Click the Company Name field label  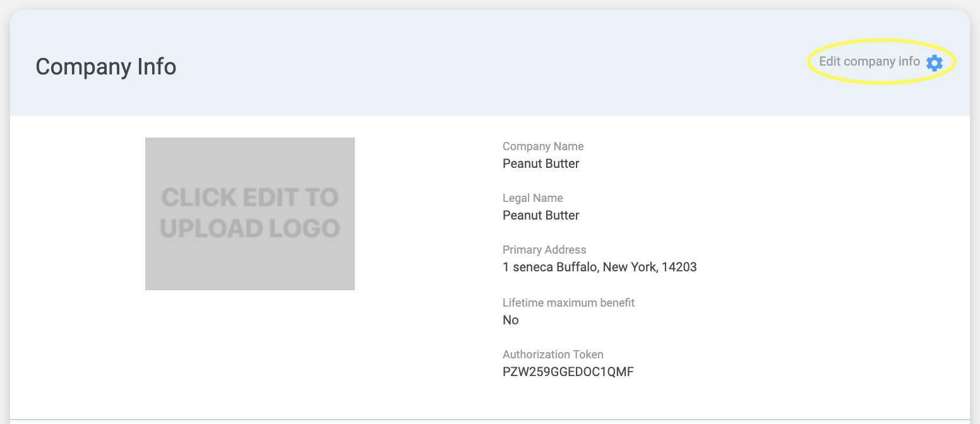[542, 146]
